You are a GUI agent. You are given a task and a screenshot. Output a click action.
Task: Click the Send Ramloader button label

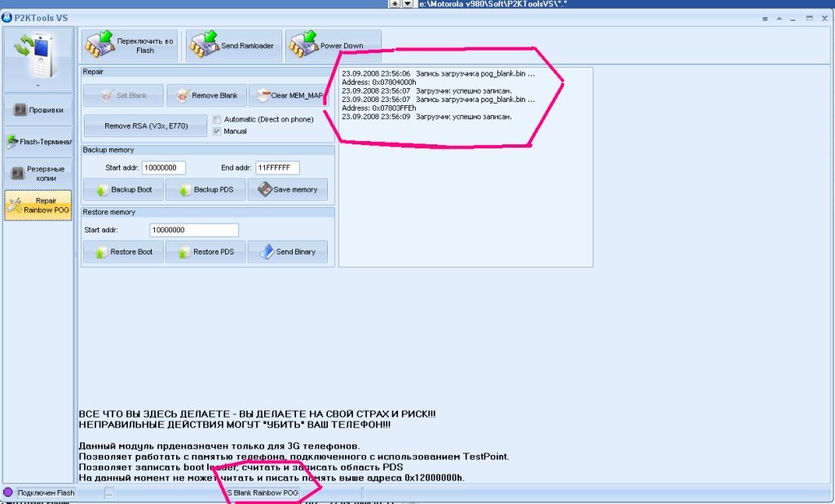247,46
